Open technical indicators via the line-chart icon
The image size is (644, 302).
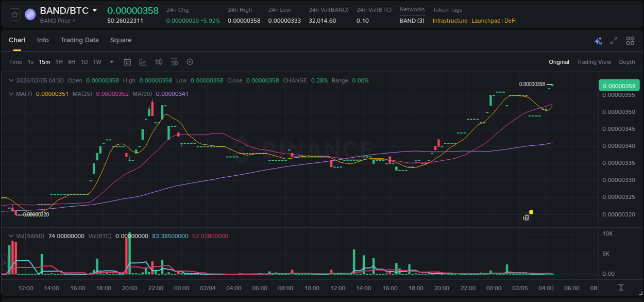point(143,62)
